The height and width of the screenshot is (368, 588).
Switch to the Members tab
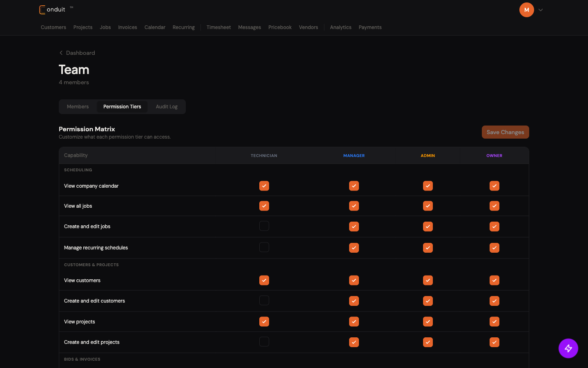pyautogui.click(x=78, y=107)
